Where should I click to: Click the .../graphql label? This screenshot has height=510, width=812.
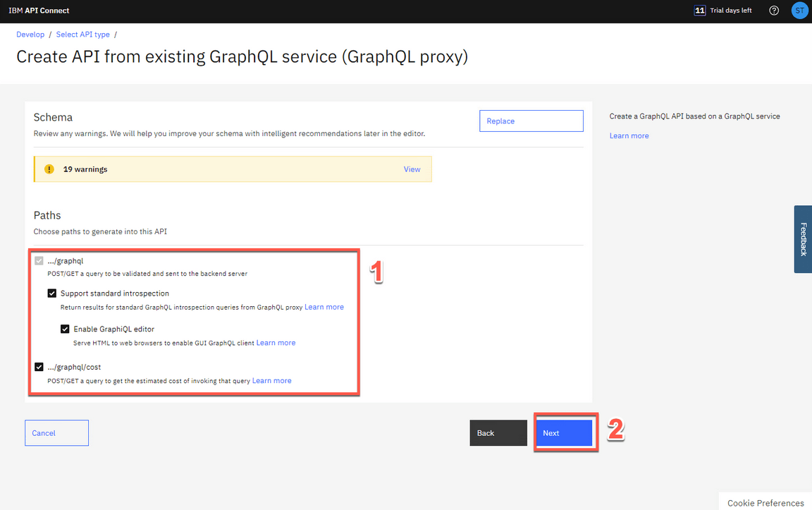click(x=66, y=261)
